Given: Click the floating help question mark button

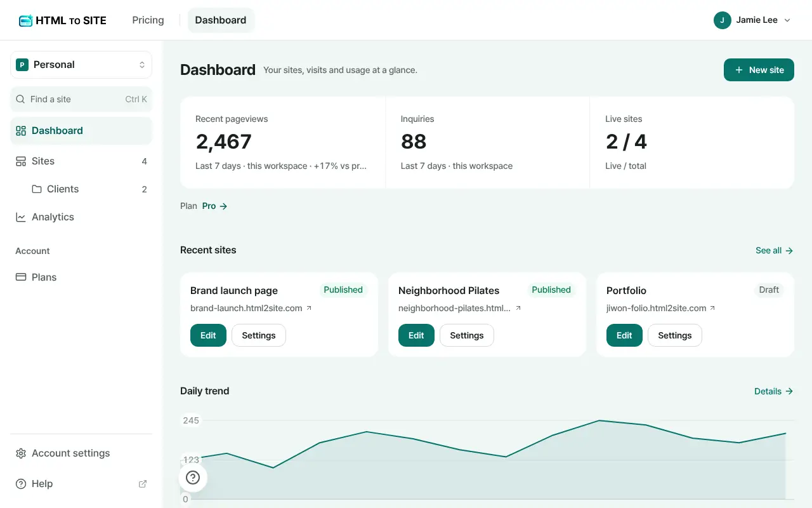Looking at the screenshot, I should (x=193, y=478).
